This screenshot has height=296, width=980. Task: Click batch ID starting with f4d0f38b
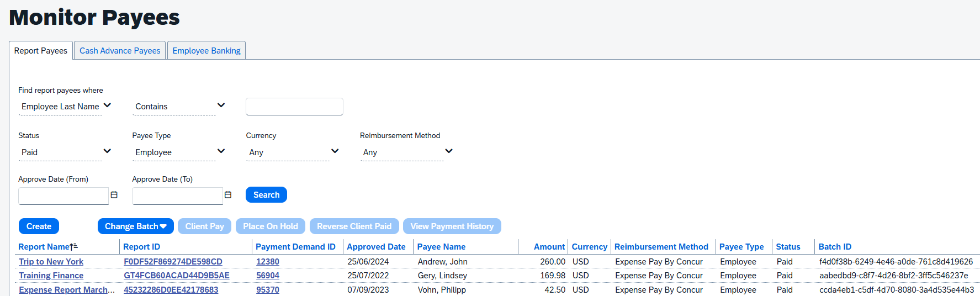click(x=896, y=262)
